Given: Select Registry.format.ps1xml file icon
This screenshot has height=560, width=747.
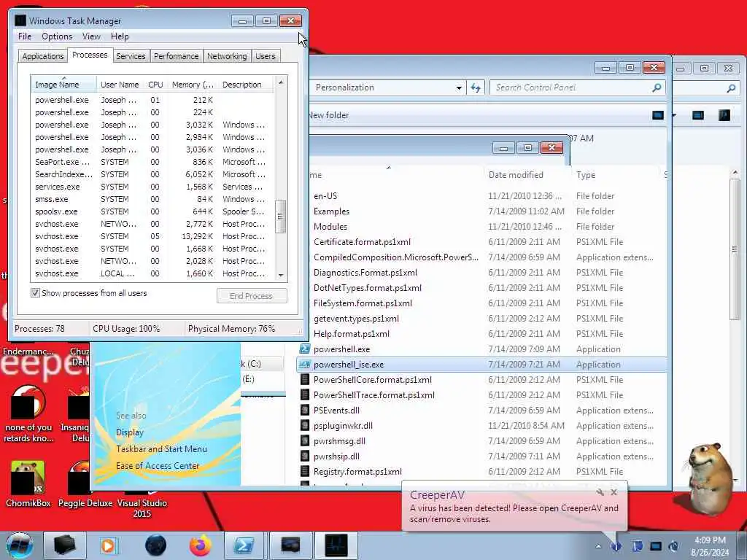Looking at the screenshot, I should (305, 472).
